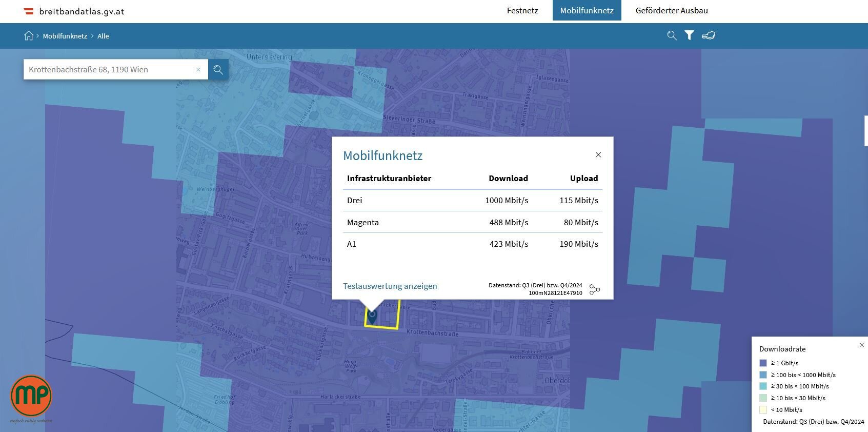The image size is (868, 432).
Task: Click the share icon in popup
Action: click(594, 290)
